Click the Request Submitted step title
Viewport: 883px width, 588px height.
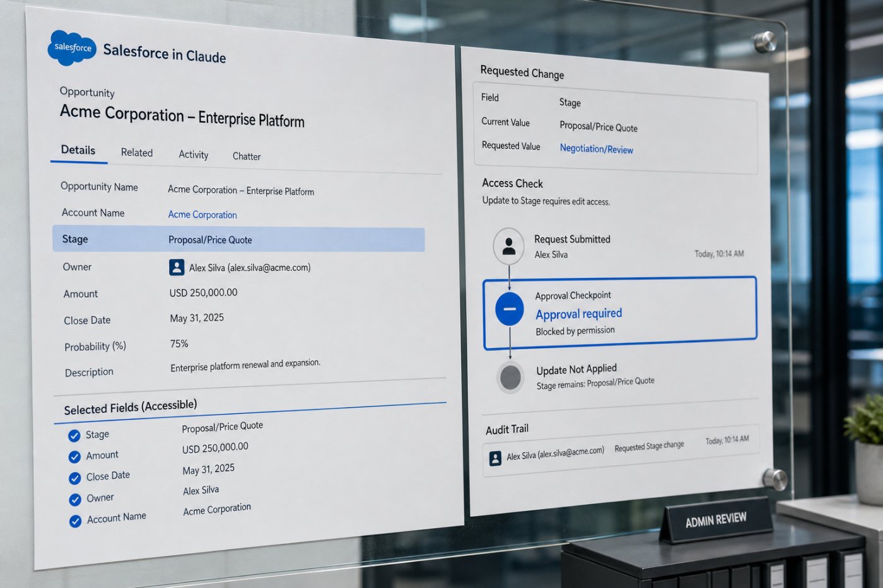pos(573,239)
